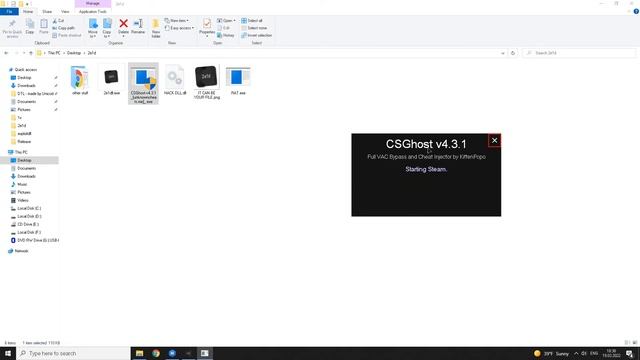Click Copy path in the ribbon

63,28
